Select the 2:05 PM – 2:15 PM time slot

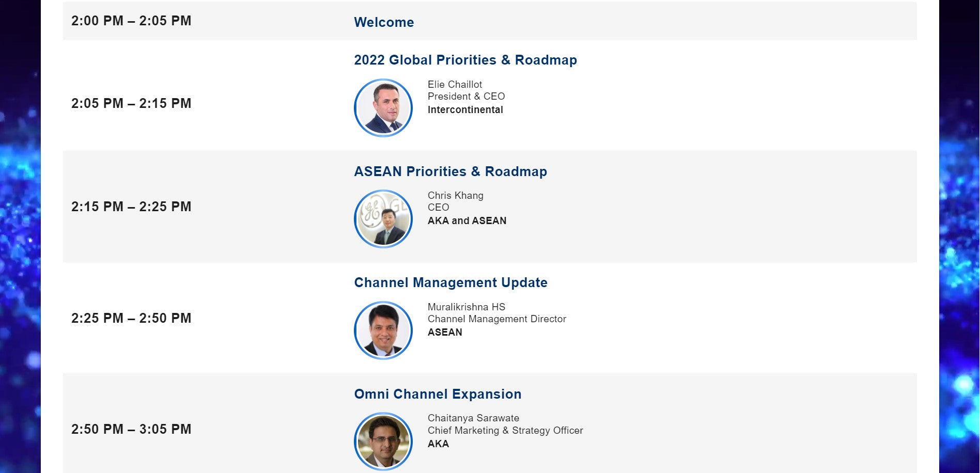131,103
